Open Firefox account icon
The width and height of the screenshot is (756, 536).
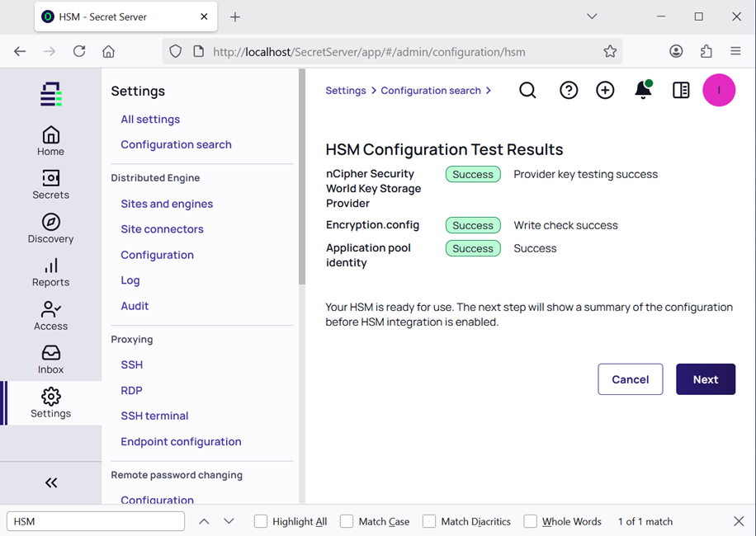coord(676,51)
